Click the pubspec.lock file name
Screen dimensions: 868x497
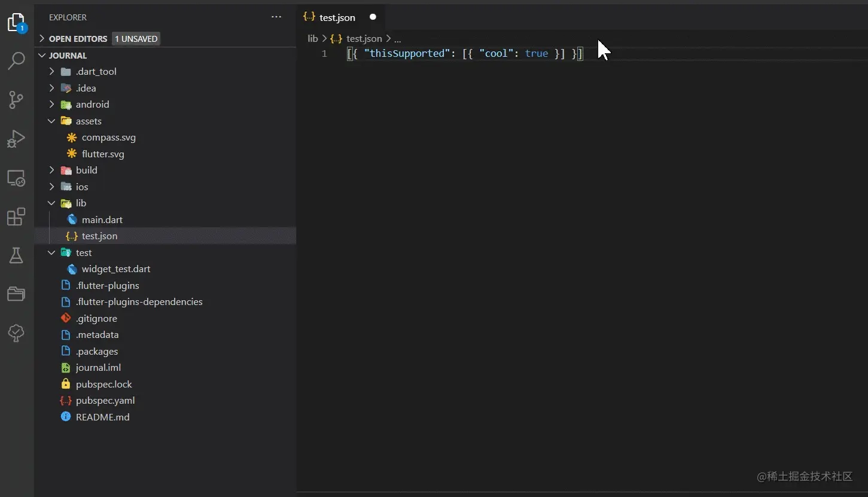(104, 384)
